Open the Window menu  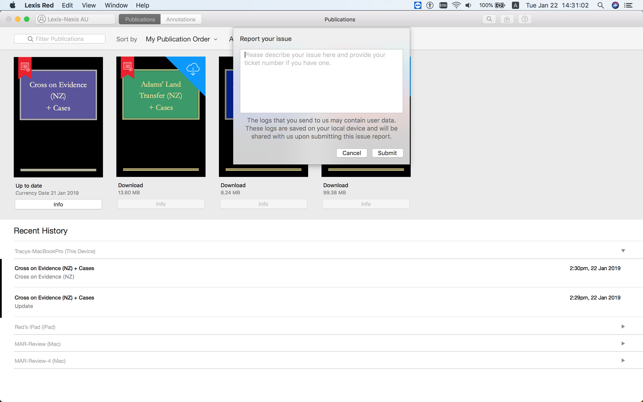(116, 5)
